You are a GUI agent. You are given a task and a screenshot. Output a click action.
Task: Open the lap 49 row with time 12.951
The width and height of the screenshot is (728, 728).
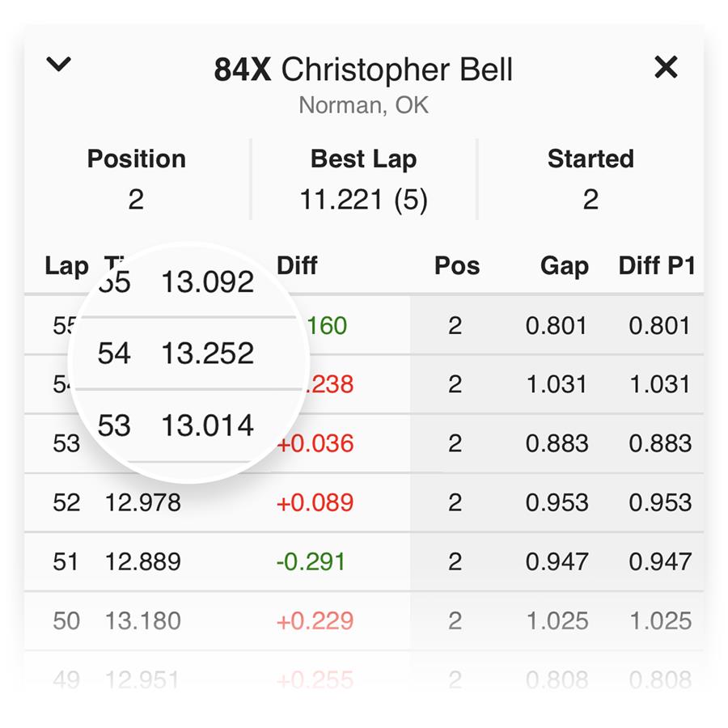coord(364,679)
